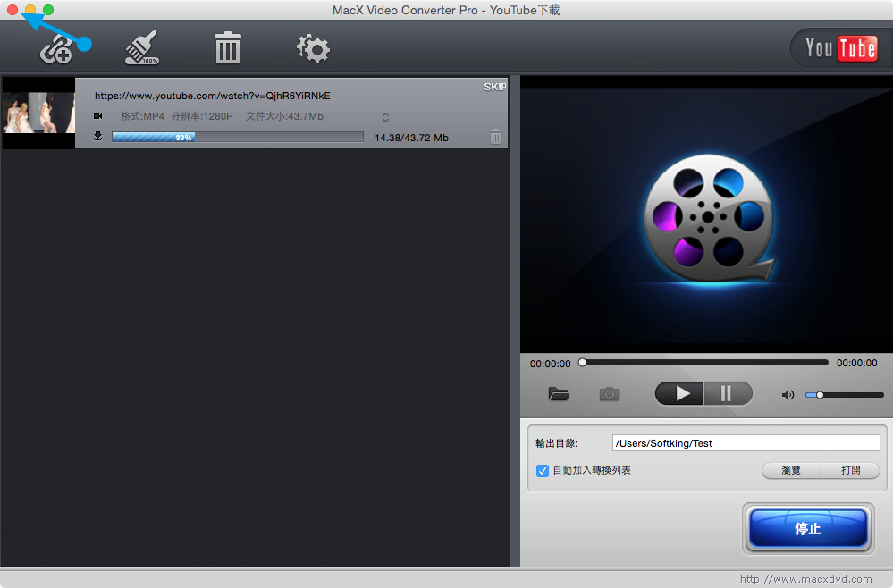Click the volume slider handle

pos(820,394)
